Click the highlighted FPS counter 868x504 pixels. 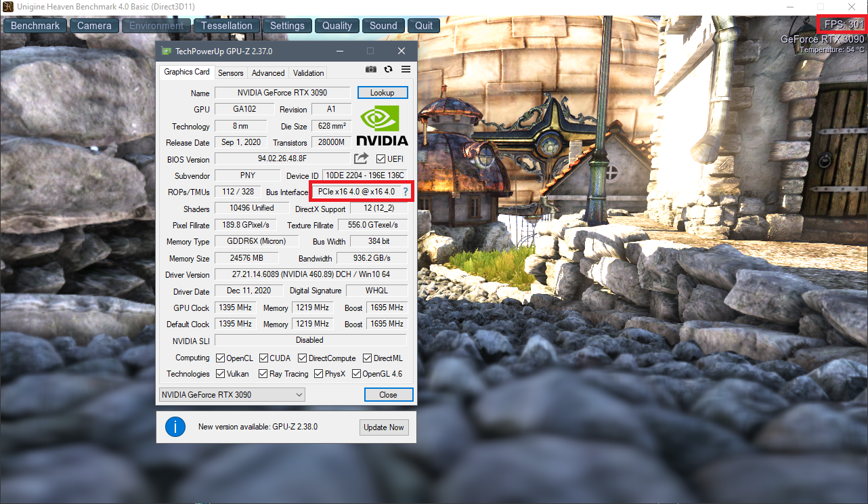842,24
